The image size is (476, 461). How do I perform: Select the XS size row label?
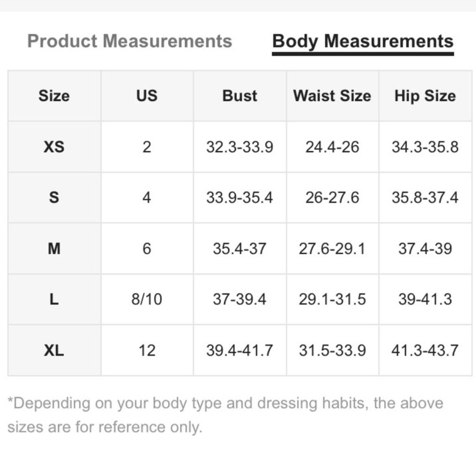click(x=54, y=147)
